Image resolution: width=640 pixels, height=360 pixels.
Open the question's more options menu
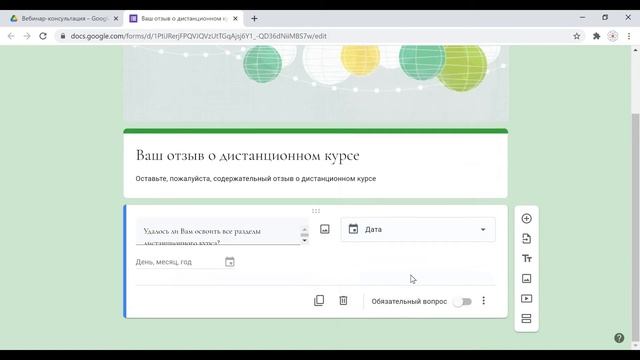click(x=484, y=301)
